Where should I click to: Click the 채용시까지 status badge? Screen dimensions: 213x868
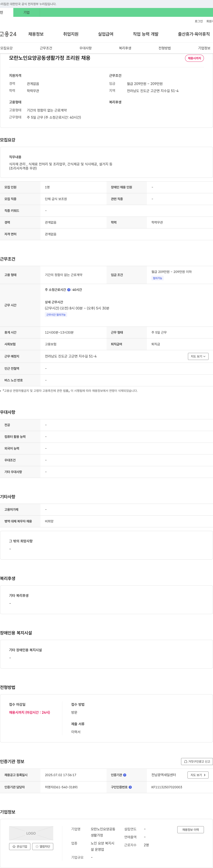[x=194, y=58]
